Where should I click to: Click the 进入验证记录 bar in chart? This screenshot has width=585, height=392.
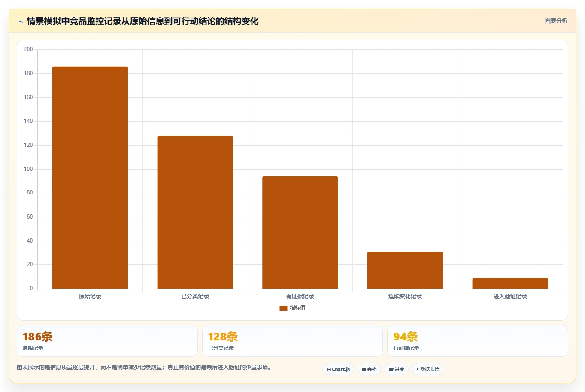tap(510, 283)
